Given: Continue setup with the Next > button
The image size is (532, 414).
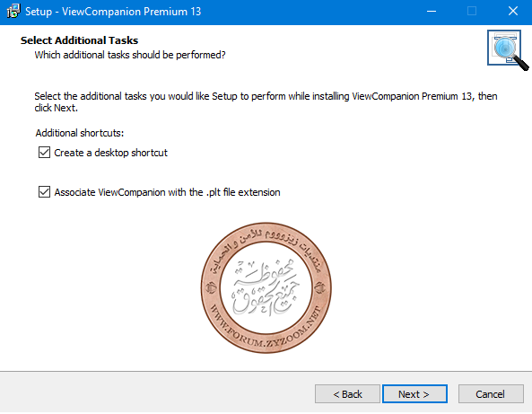Looking at the screenshot, I should 414,394.
